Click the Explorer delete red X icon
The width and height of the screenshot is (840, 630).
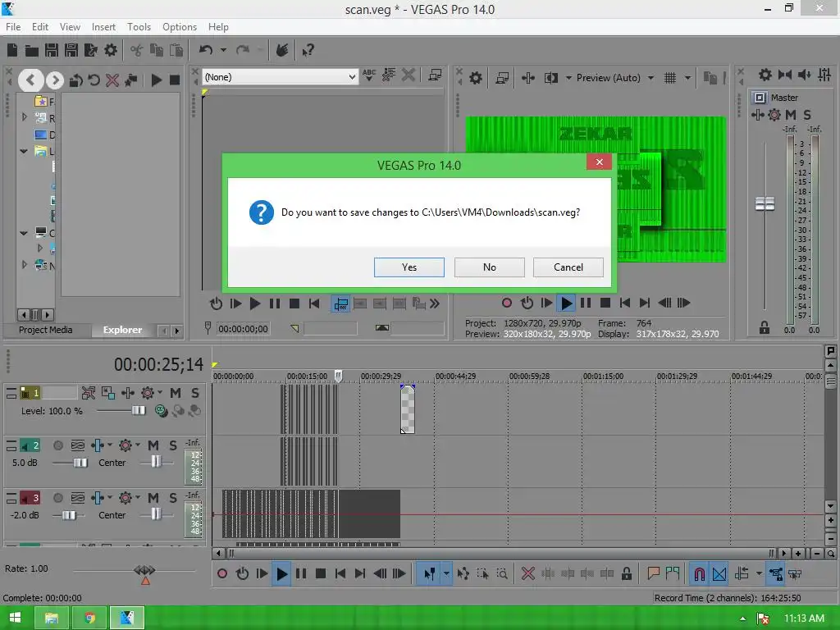click(x=112, y=80)
